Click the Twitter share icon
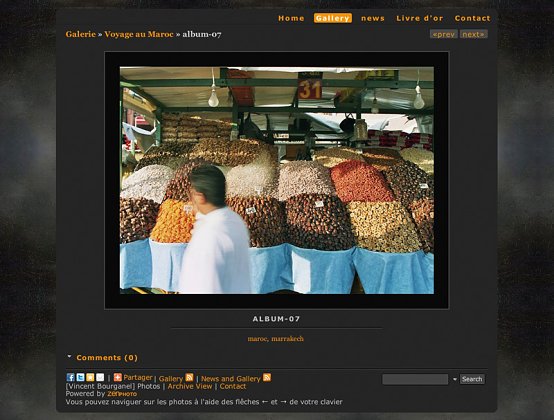554x420 pixels. pyautogui.click(x=80, y=378)
